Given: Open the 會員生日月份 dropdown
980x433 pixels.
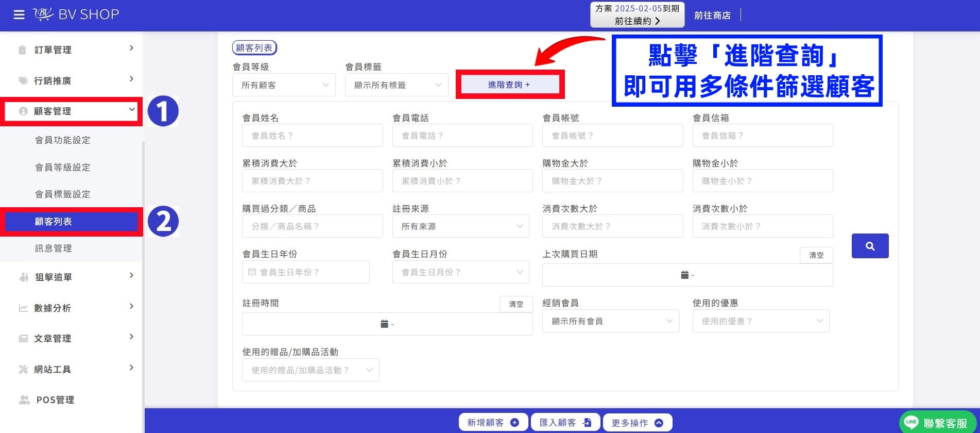Looking at the screenshot, I should tap(460, 272).
